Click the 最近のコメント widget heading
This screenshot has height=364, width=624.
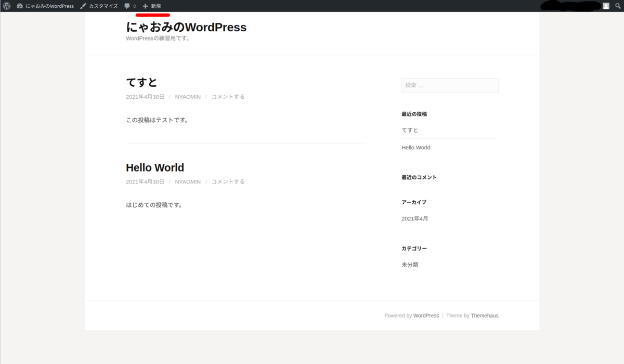pos(419,177)
